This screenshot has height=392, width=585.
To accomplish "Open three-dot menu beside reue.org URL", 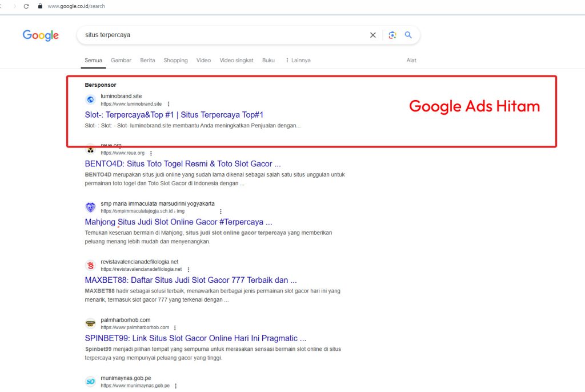I will coord(151,153).
